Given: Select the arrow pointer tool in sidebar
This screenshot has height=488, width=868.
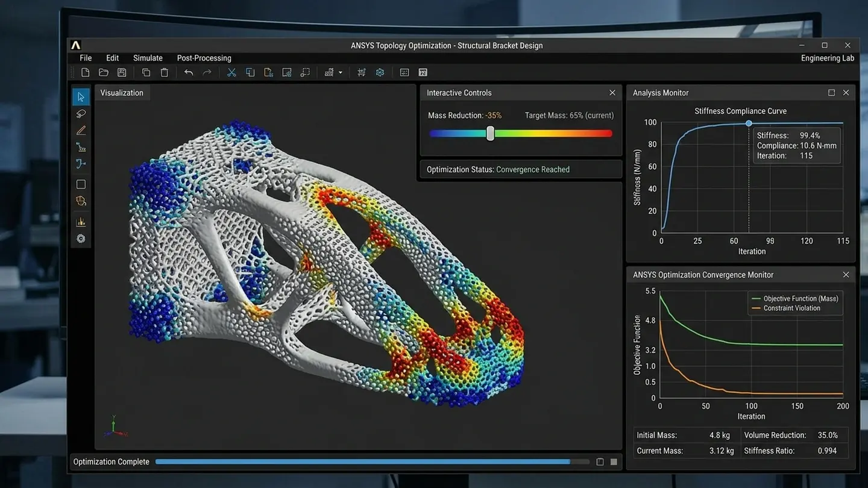Looking at the screenshot, I should click(81, 97).
